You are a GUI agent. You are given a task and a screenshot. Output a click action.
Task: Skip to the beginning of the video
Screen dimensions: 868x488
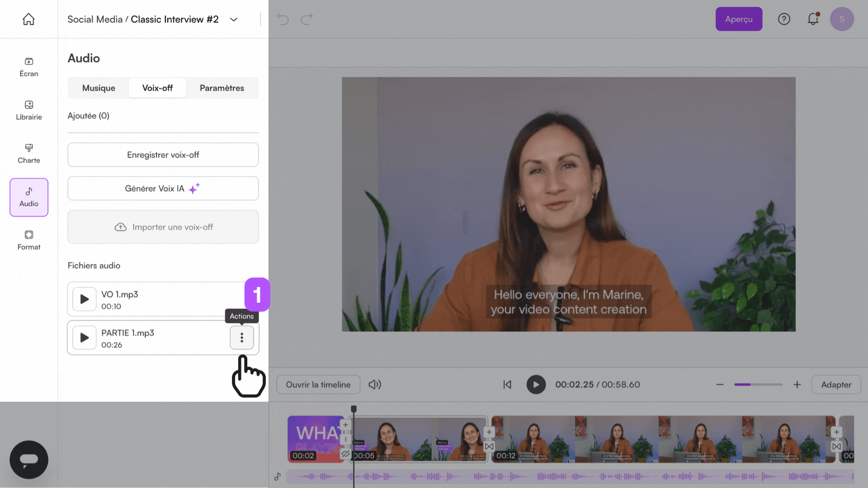click(x=507, y=385)
